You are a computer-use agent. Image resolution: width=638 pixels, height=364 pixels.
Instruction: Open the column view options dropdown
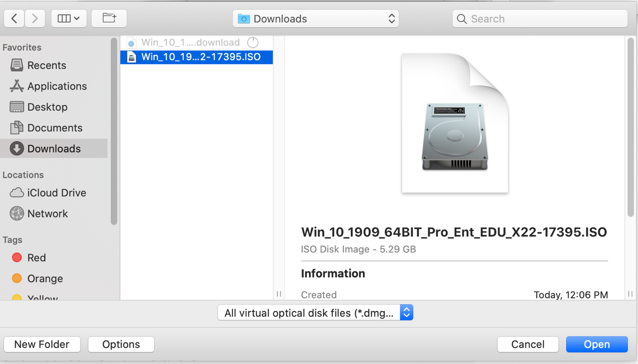69,18
